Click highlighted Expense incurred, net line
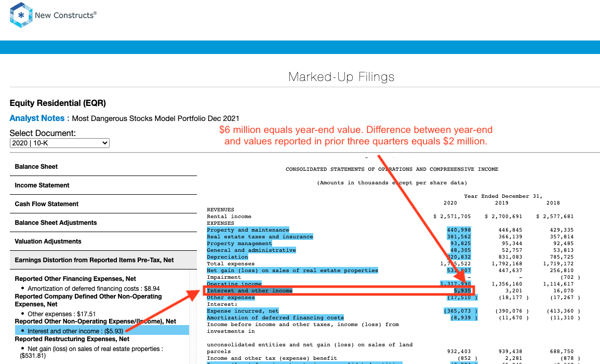Screen dimensions: 600x364 coord(243,311)
